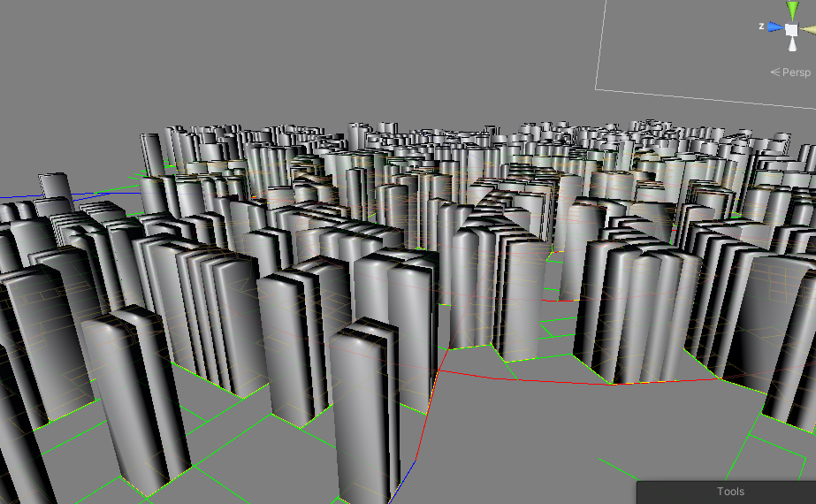
Task: Click the blue Z-axis cone on gizmo
Action: pos(775,27)
